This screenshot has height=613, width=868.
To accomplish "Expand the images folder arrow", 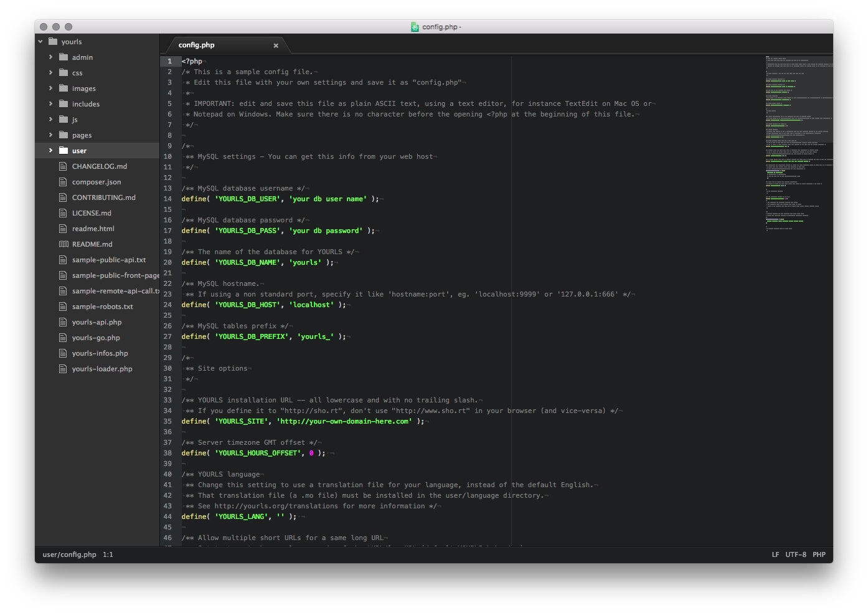I will click(50, 88).
